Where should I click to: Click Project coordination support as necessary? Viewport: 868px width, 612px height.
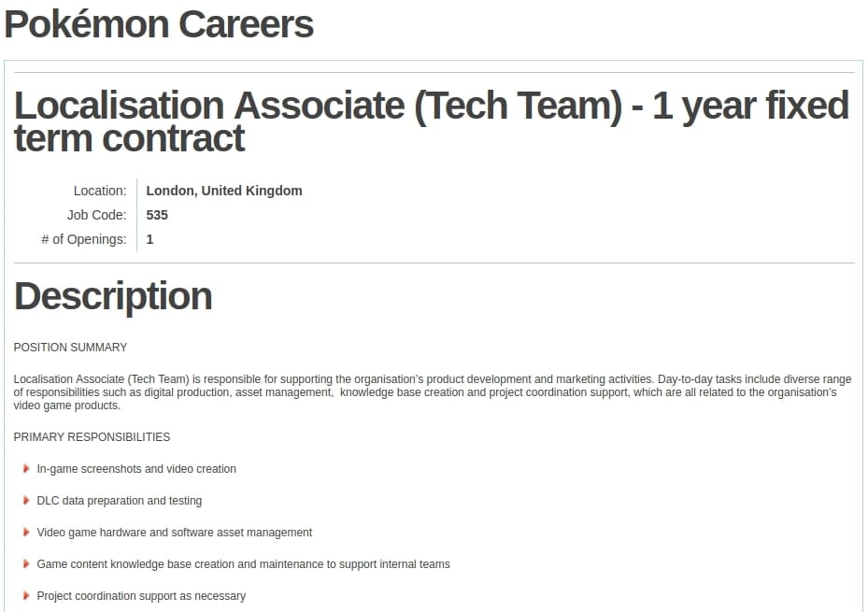[x=141, y=596]
